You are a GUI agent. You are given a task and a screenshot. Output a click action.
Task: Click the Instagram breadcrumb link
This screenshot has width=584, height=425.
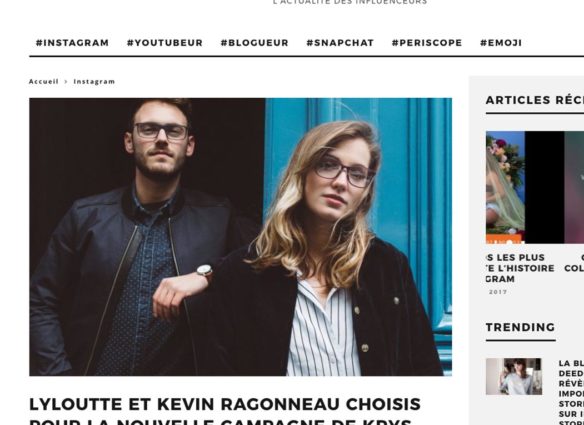[94, 82]
